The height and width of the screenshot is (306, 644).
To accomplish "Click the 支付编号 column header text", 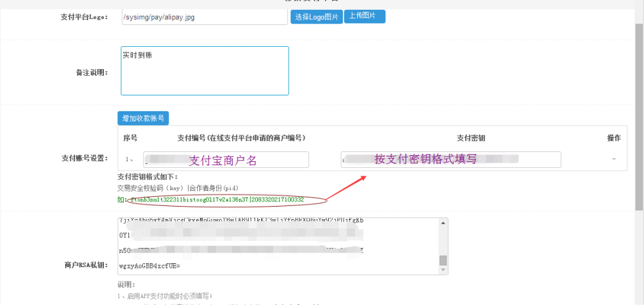I will click(241, 138).
